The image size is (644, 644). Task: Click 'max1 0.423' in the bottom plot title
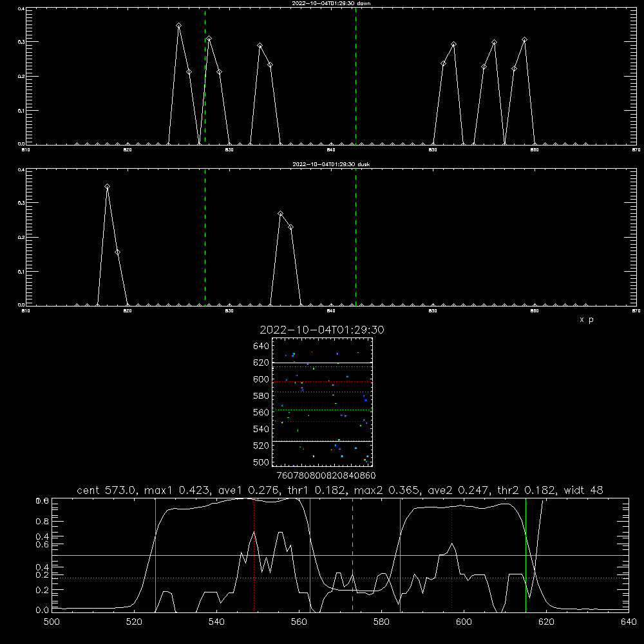tap(178, 490)
